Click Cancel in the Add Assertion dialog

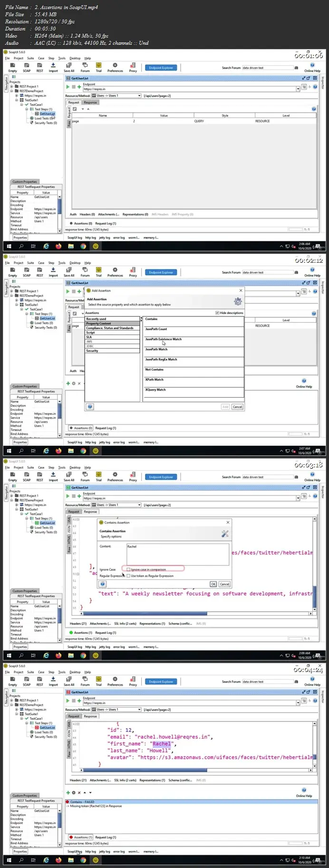[238, 407]
